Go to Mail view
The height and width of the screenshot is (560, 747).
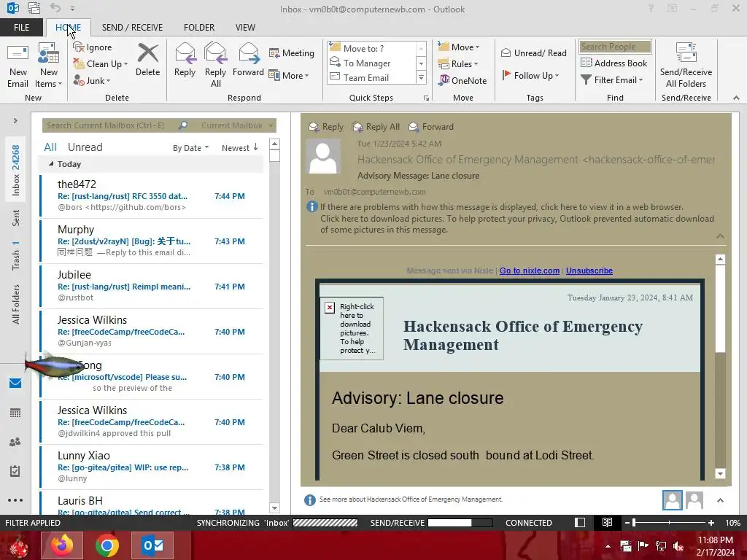pos(15,384)
